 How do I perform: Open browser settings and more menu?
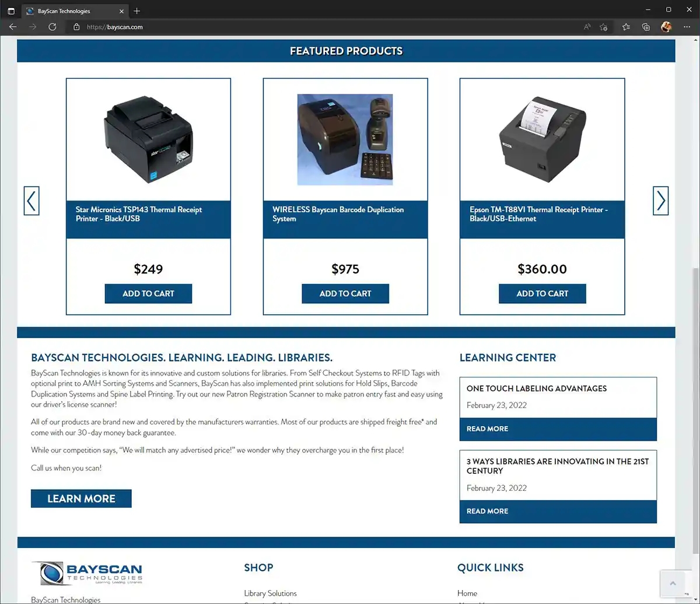point(687,27)
